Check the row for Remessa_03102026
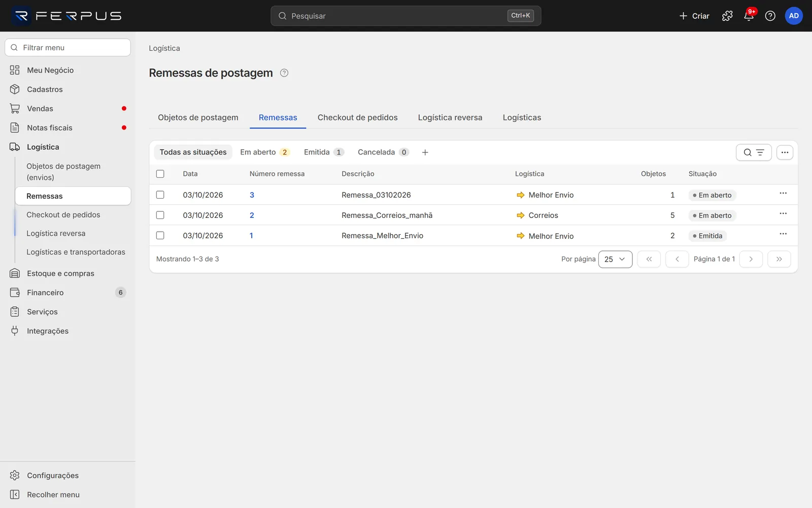The image size is (812, 508). (160, 195)
